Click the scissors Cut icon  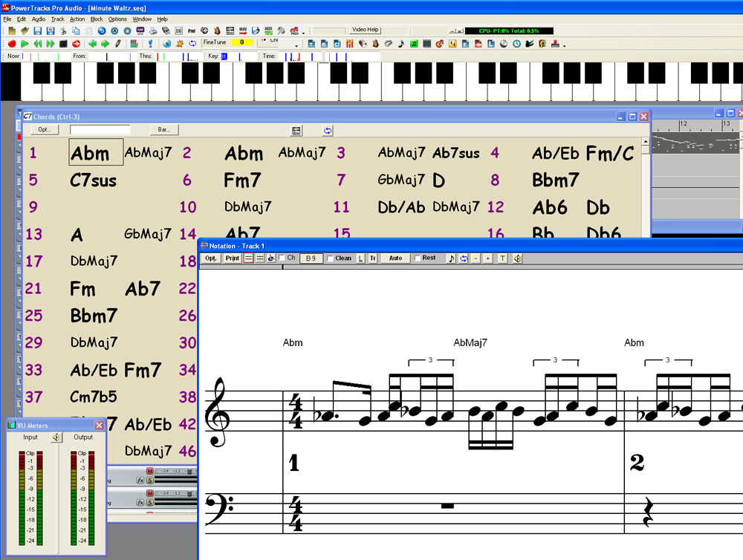pos(64,30)
